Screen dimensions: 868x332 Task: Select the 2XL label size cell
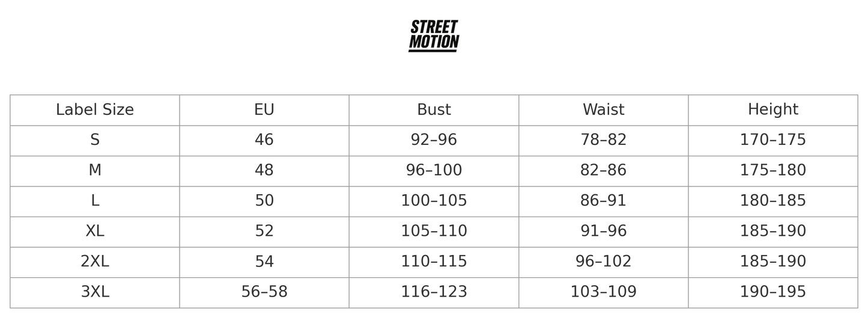tap(95, 262)
